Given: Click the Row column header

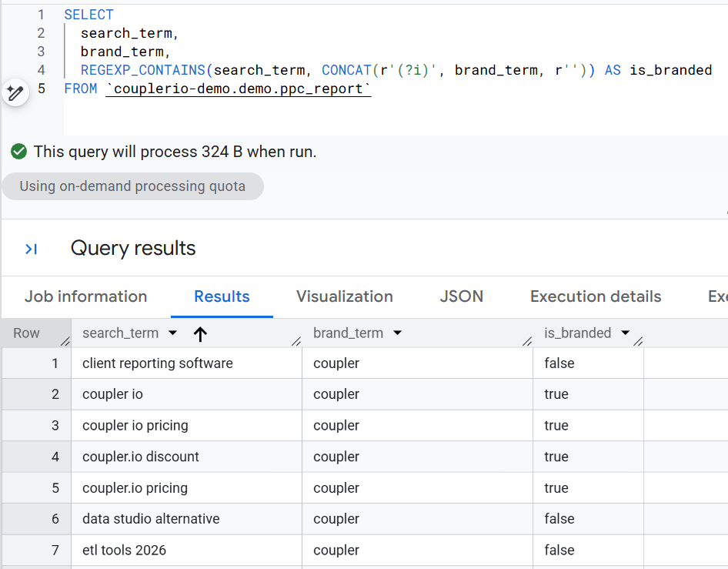Looking at the screenshot, I should [26, 333].
